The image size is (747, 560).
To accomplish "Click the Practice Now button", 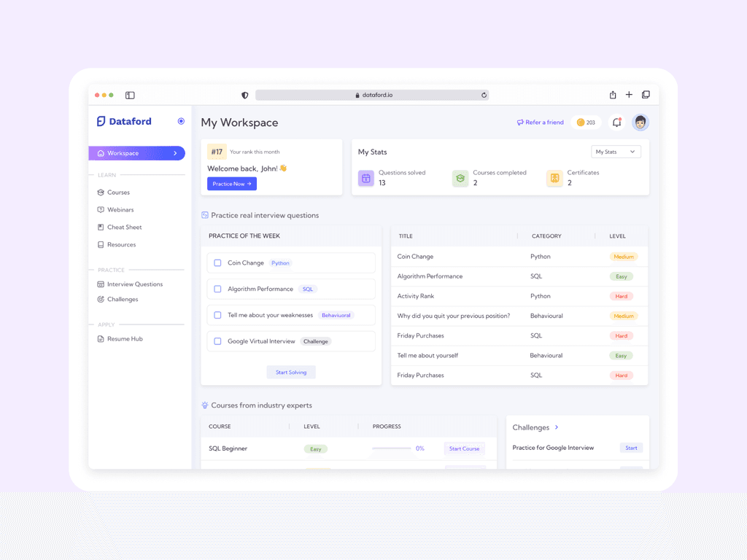I will [232, 184].
